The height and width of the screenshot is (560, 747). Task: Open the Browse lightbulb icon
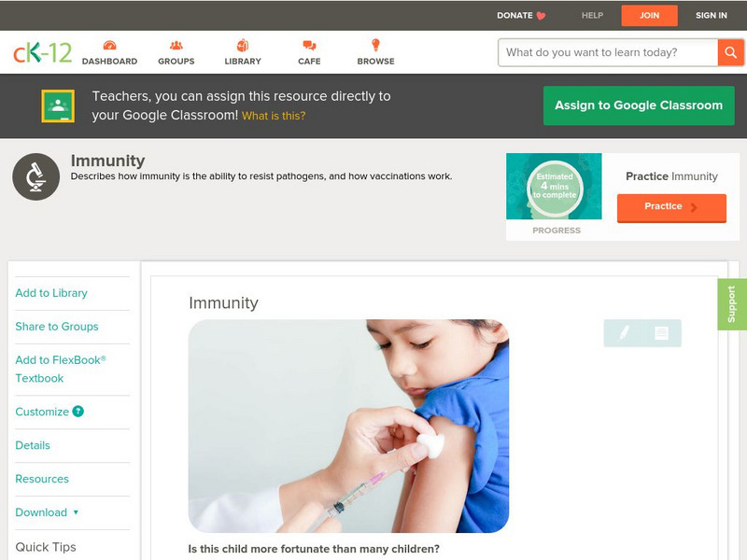click(x=376, y=45)
